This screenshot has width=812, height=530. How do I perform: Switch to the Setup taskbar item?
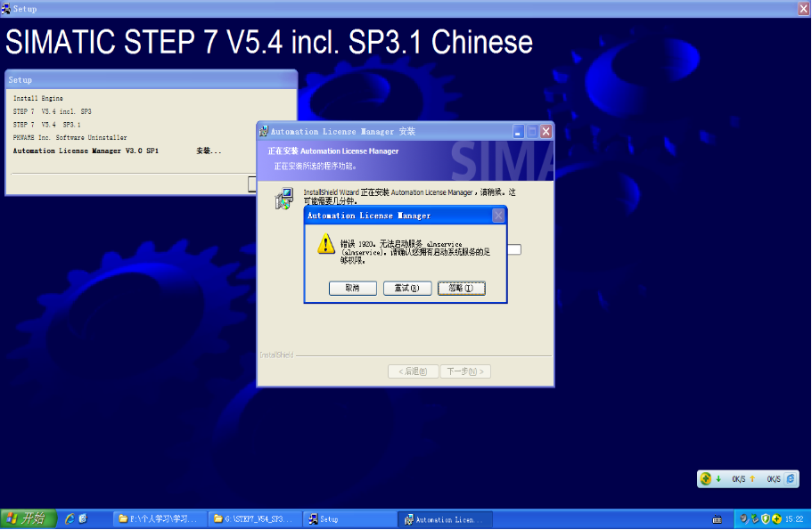350,519
